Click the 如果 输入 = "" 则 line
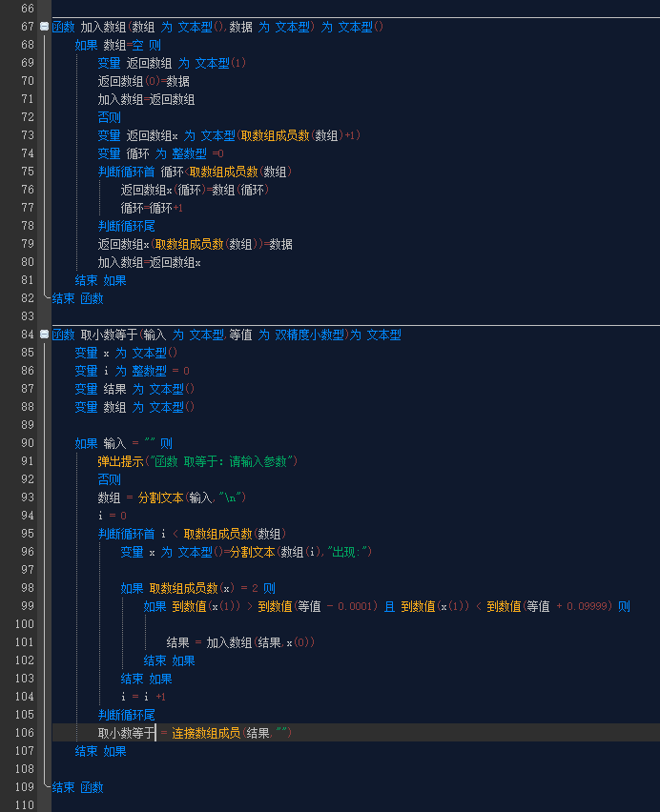The height and width of the screenshot is (812, 660). 123,444
